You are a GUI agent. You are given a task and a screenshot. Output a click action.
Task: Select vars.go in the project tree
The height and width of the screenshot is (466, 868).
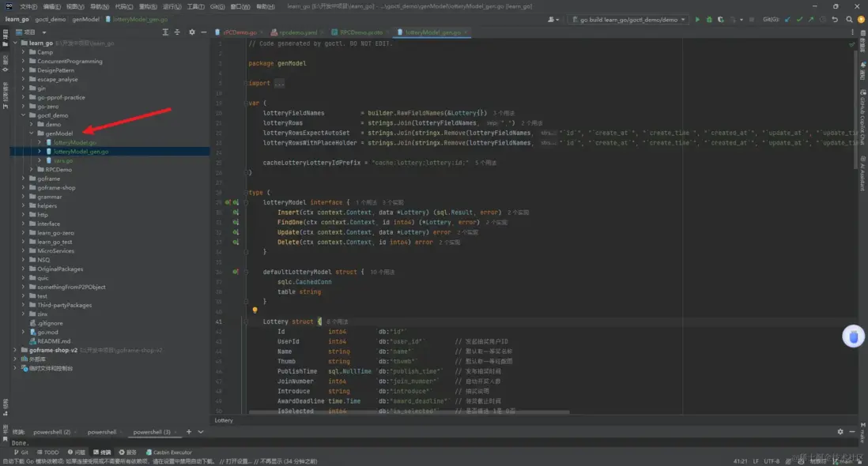(x=63, y=160)
